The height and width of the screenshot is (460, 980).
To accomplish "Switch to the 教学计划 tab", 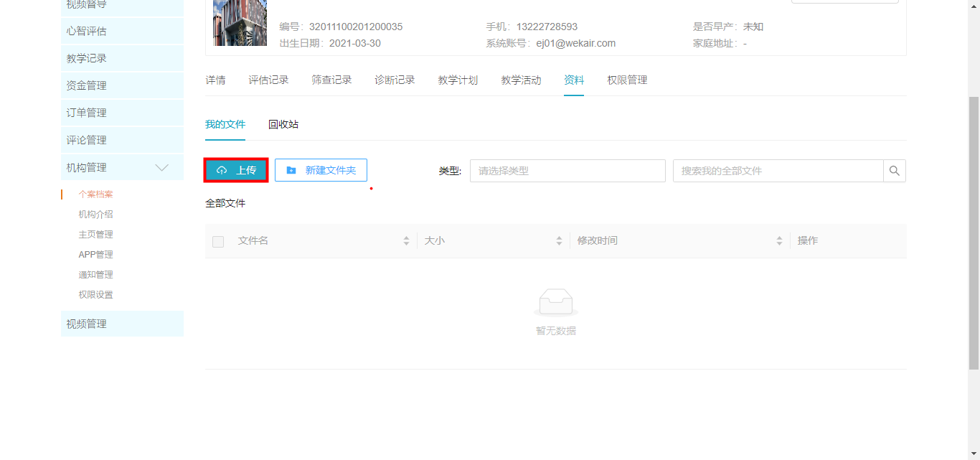I will pyautogui.click(x=458, y=80).
